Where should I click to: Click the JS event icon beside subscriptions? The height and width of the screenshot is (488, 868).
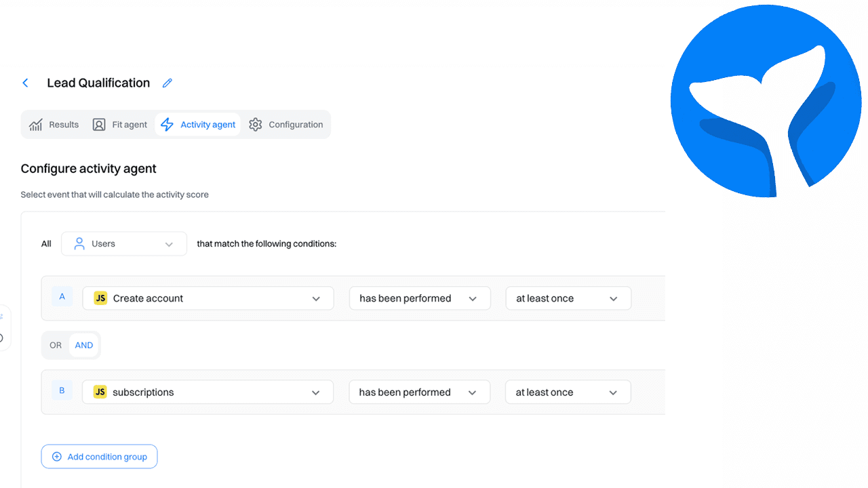(x=100, y=392)
